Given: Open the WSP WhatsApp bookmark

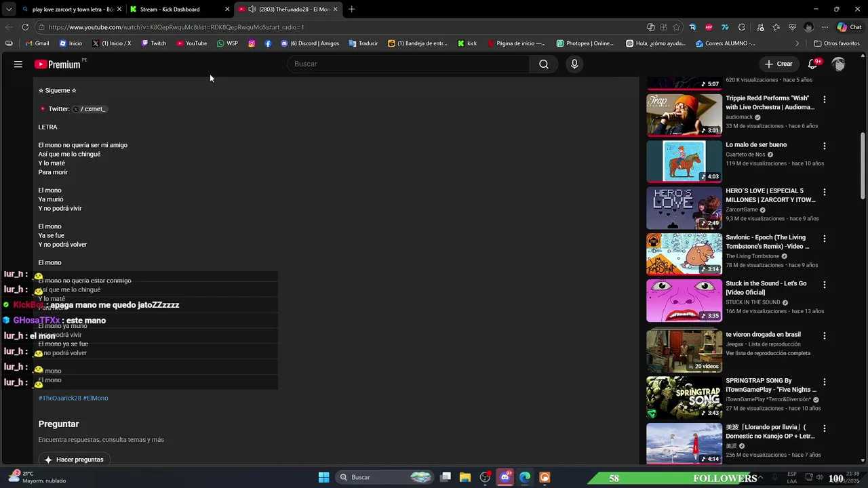Looking at the screenshot, I should pos(227,43).
